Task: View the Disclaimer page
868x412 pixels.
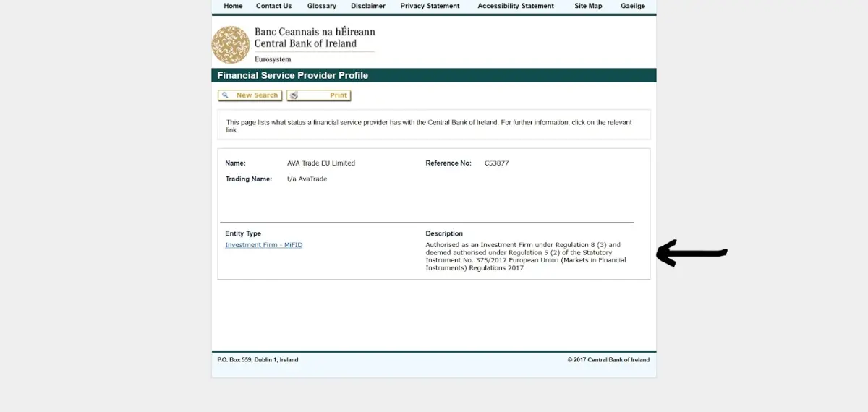Action: coord(368,6)
